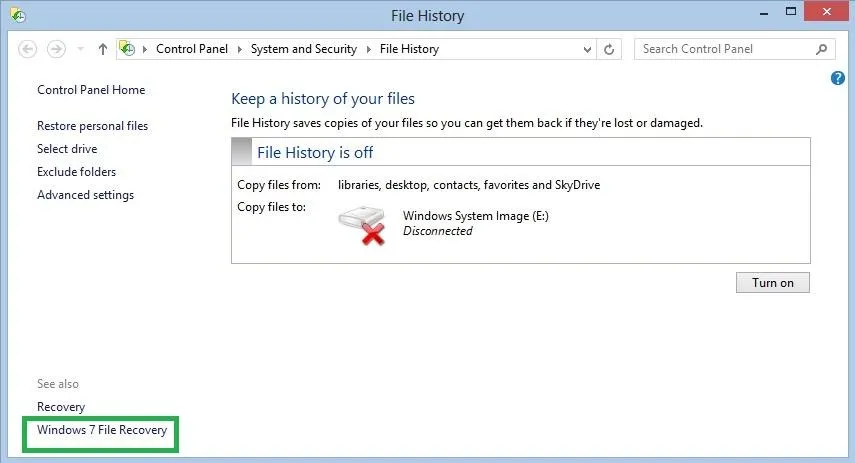Click the disconnected drive icon
Image resolution: width=855 pixels, height=463 pixels.
pyautogui.click(x=362, y=225)
